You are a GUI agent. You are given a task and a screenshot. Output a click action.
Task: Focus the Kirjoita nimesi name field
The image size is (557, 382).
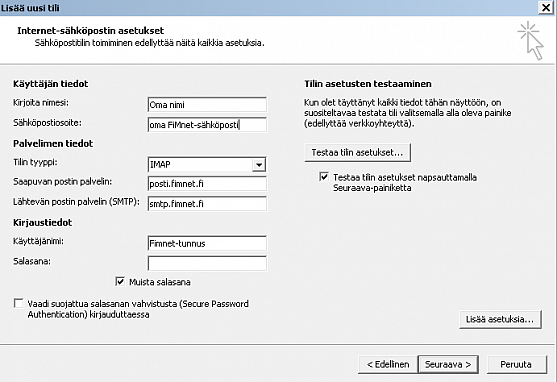tap(207, 104)
